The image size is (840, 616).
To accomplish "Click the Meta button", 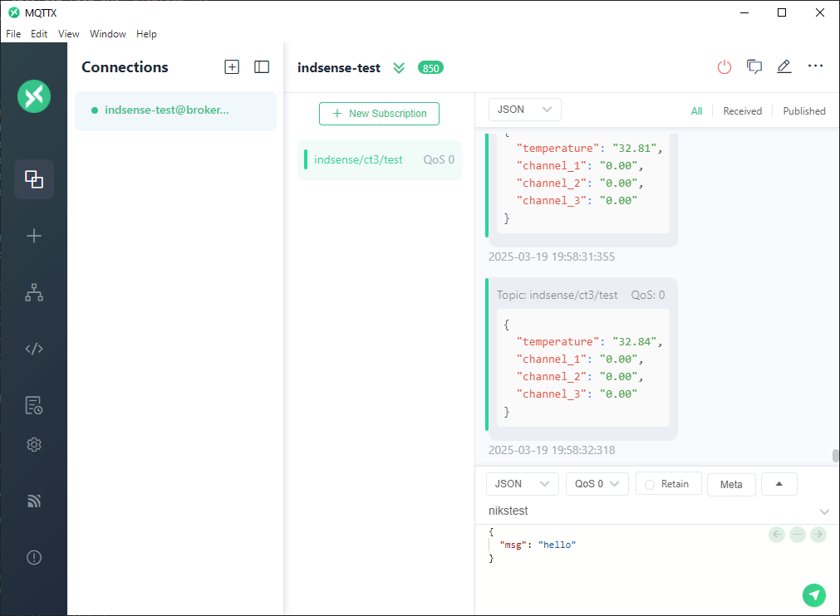I will click(x=731, y=485).
